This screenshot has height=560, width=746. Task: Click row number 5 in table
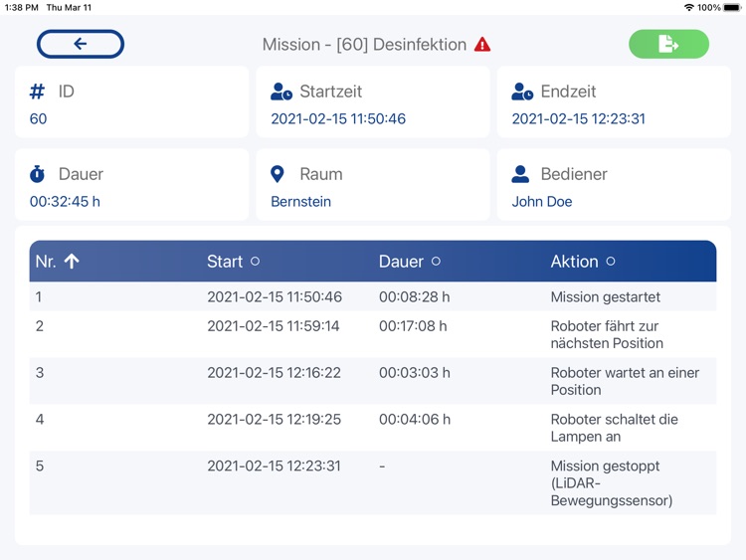(x=40, y=466)
